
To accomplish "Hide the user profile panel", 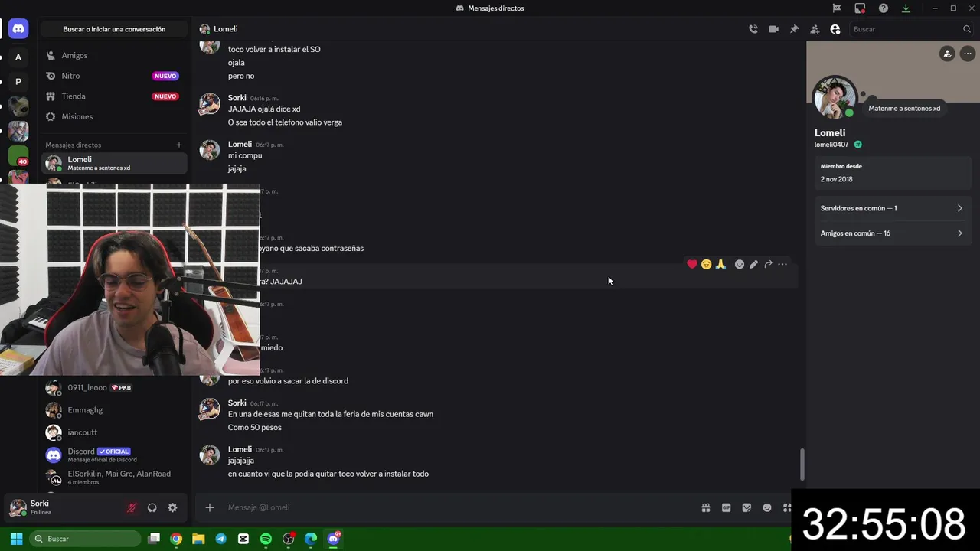I will 835,29.
